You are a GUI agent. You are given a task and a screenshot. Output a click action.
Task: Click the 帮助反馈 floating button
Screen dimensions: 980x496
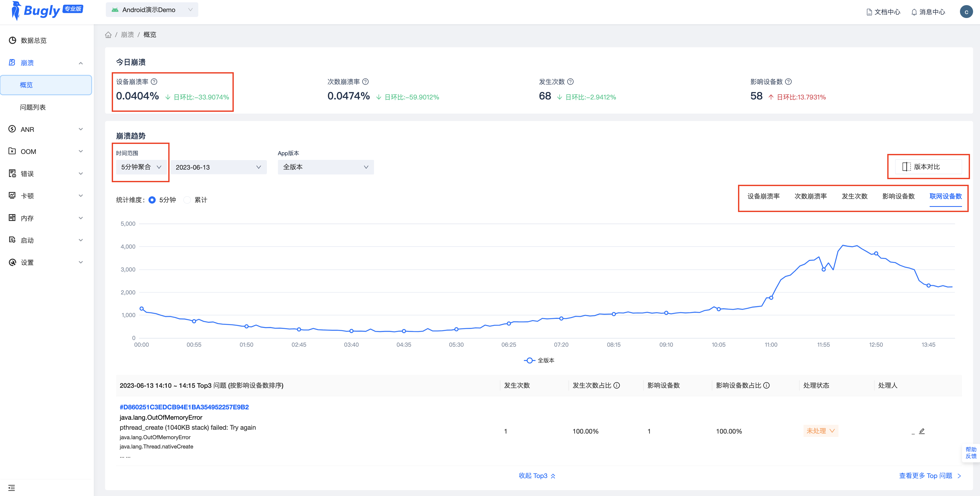pos(971,453)
